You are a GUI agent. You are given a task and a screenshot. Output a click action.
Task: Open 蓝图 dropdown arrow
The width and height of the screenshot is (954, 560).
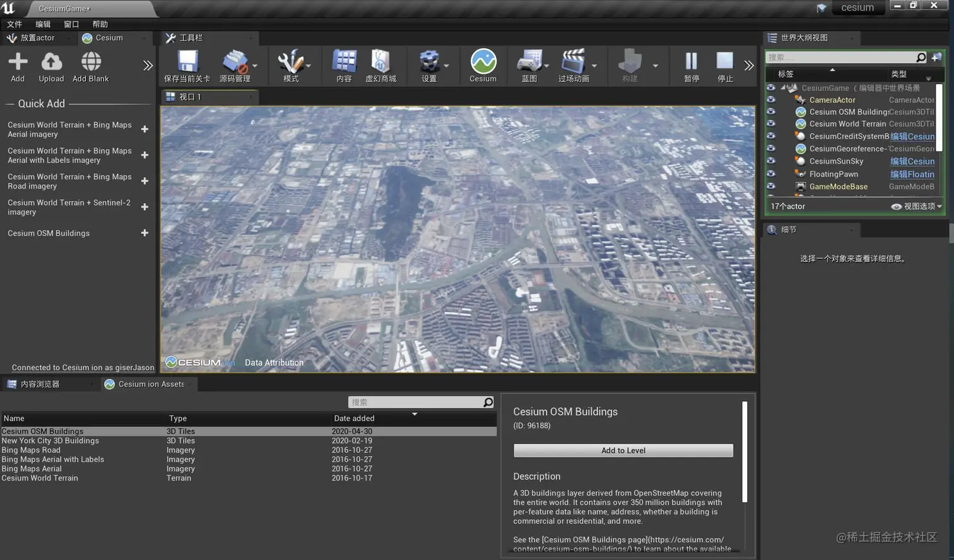click(x=546, y=66)
